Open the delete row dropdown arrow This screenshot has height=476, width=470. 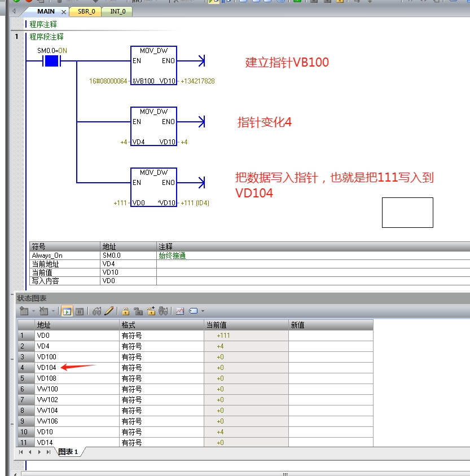[53, 311]
